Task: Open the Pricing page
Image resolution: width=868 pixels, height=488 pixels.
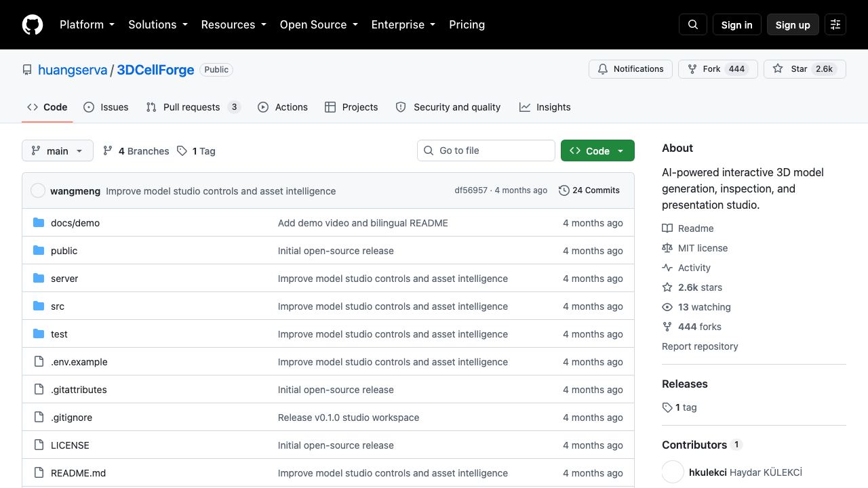Action: [467, 24]
